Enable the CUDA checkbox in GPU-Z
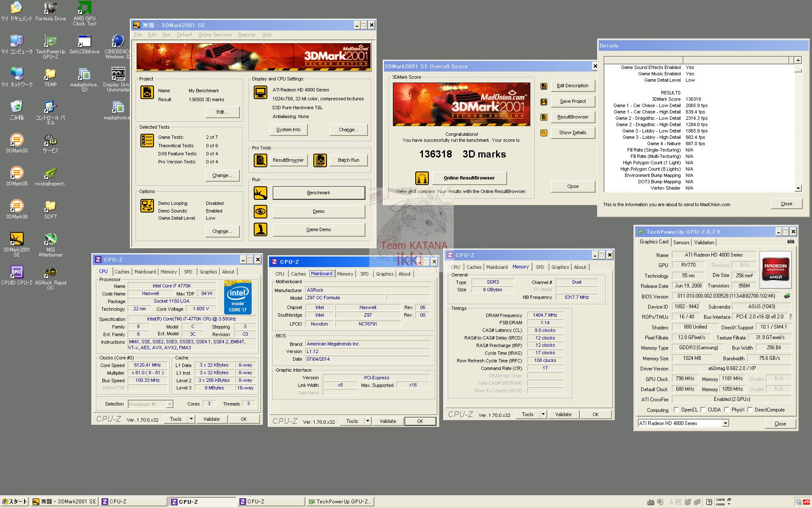Viewport: 812px width, 508px height. (x=703, y=409)
